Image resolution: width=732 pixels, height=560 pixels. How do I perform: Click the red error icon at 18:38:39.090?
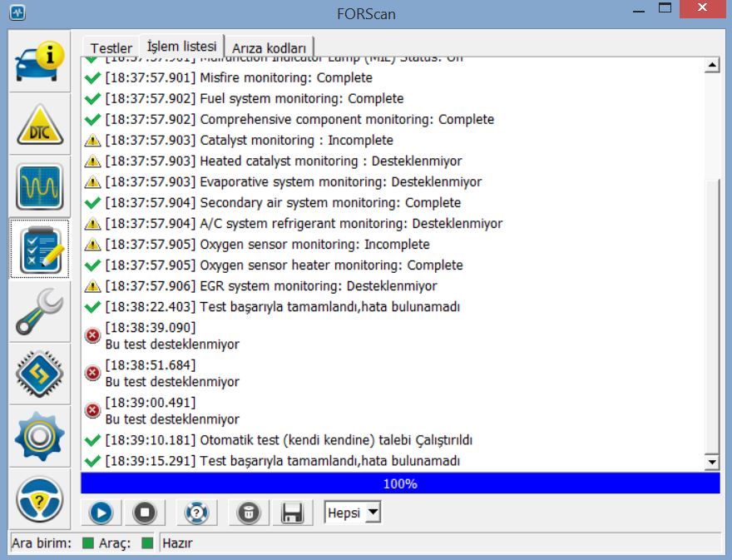(92, 336)
